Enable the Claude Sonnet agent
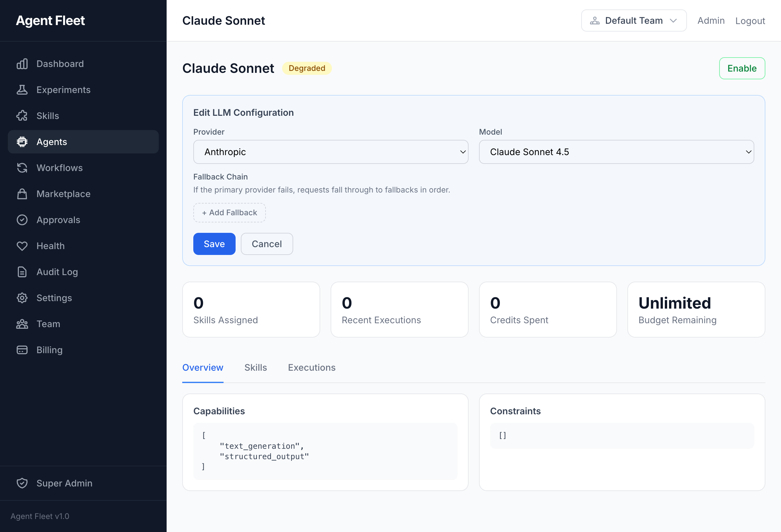781x532 pixels. (742, 68)
